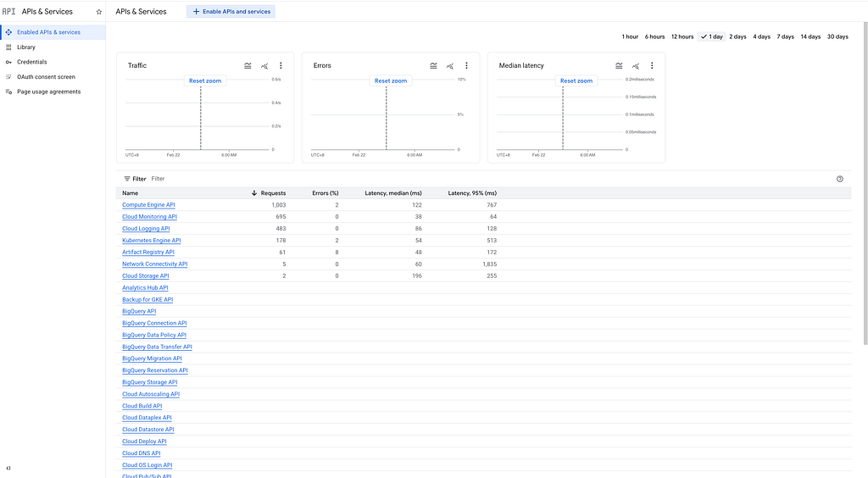This screenshot has height=478, width=868.
Task: Open BigQuery Data Transfer API link
Action: click(157, 347)
